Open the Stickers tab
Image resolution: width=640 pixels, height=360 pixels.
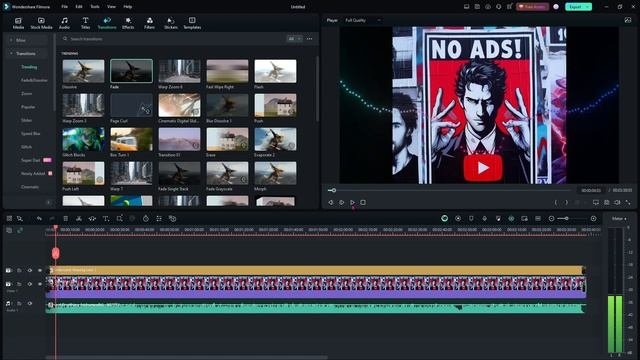[x=171, y=23]
